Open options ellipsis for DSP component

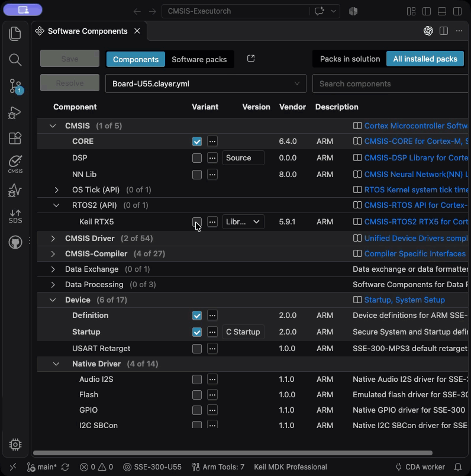point(212,158)
